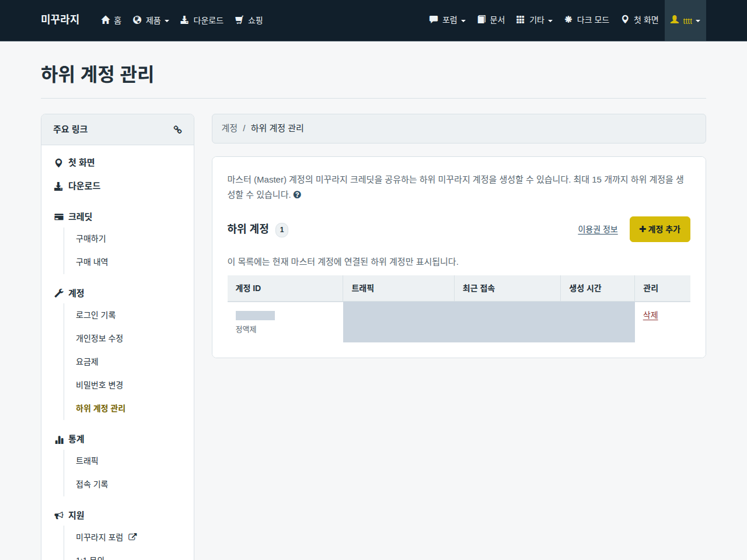Viewport: 747px width, 560px height.
Task: Open the tttt user account dropdown
Action: [x=685, y=20]
